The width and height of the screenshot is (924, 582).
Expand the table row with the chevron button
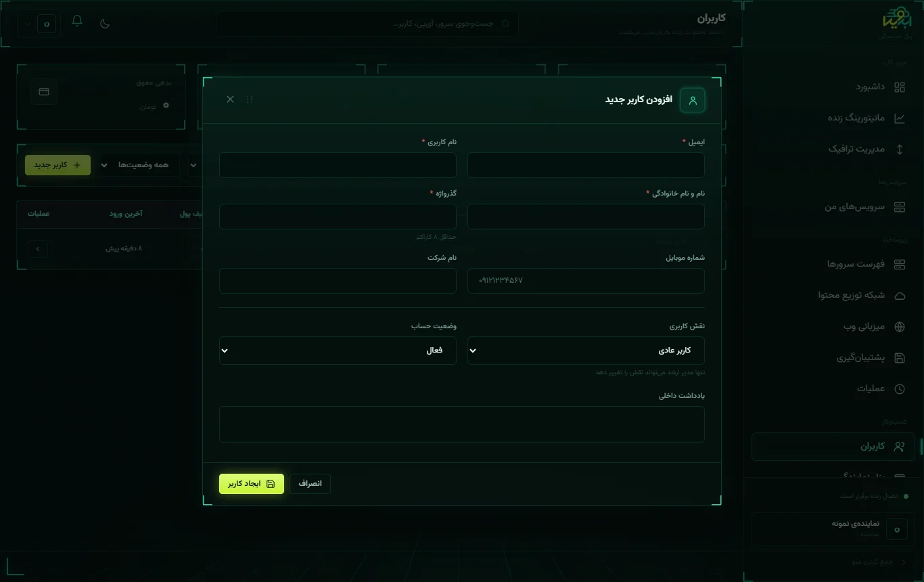coord(38,249)
